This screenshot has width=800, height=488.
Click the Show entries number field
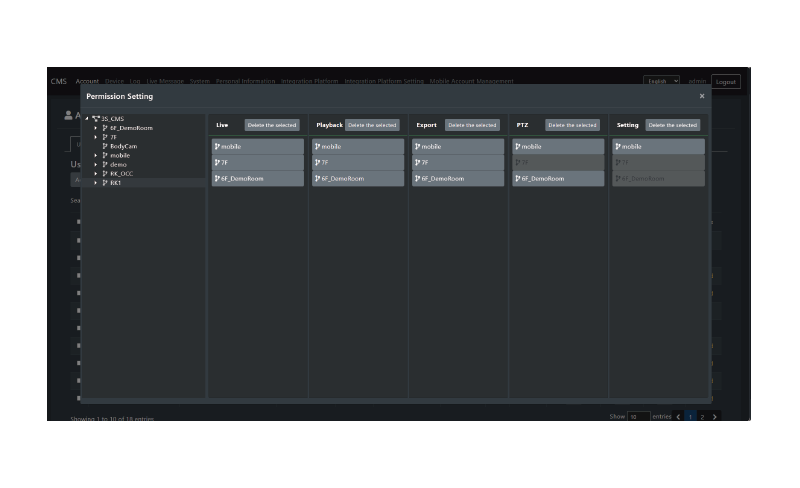point(638,417)
